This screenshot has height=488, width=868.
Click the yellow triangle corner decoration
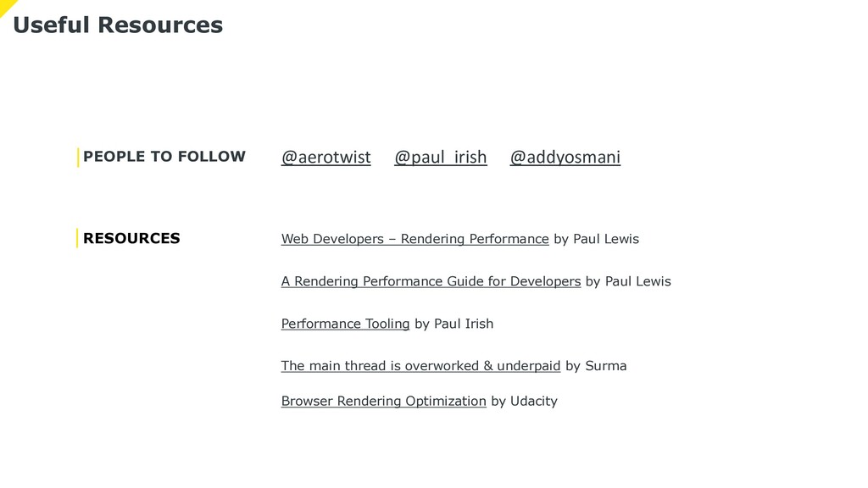pos(6,5)
